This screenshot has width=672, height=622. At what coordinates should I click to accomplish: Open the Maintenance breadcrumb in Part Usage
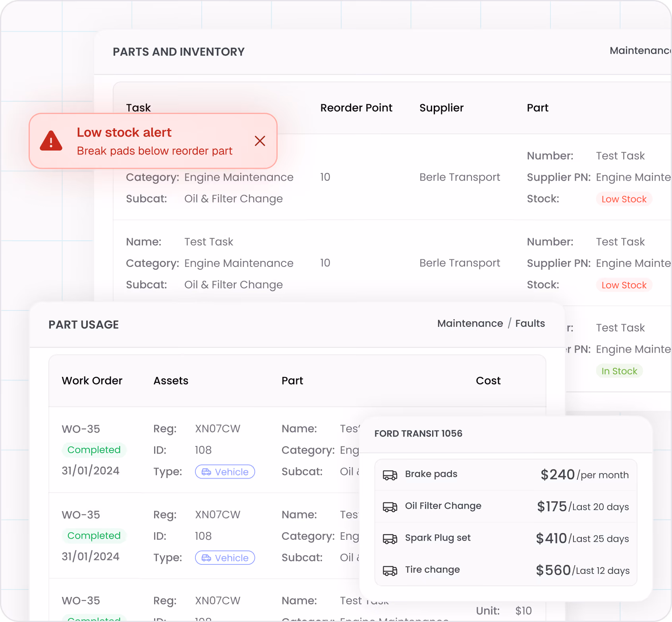pyautogui.click(x=470, y=323)
